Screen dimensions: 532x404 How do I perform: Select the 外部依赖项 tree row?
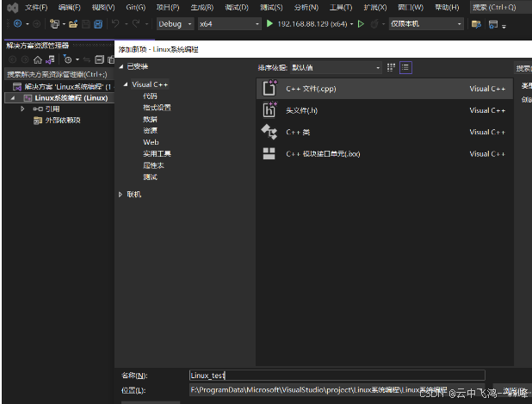pyautogui.click(x=58, y=121)
